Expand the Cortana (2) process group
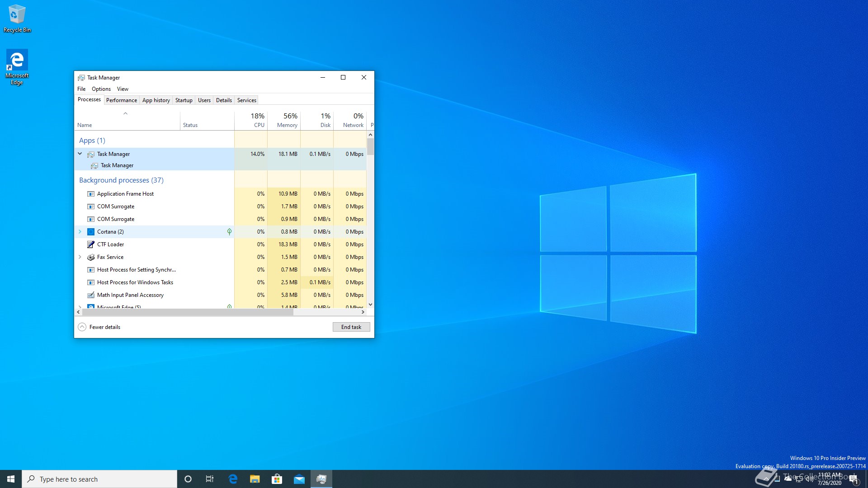This screenshot has height=488, width=868. (80, 232)
